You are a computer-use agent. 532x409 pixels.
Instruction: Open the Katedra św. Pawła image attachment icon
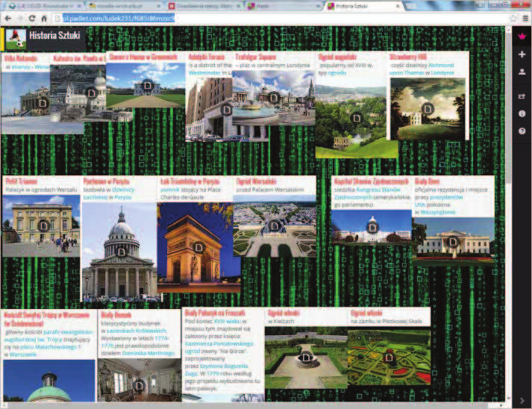91,93
